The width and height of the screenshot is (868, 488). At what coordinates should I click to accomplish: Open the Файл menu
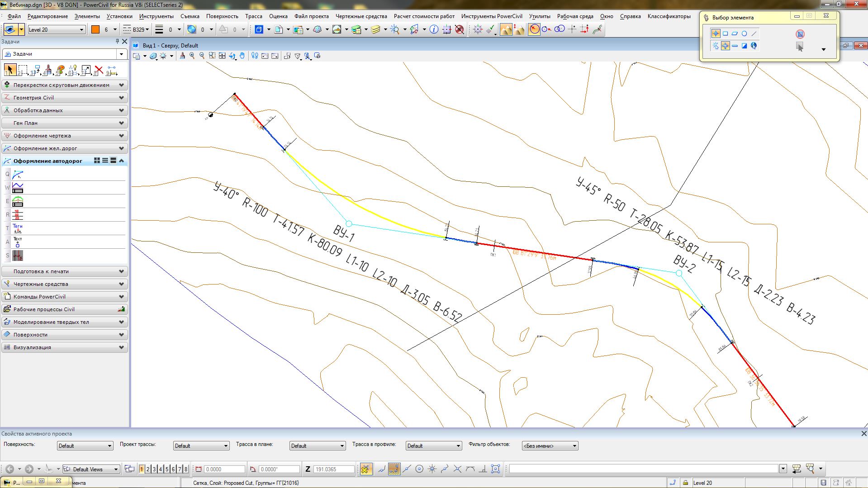click(x=14, y=16)
